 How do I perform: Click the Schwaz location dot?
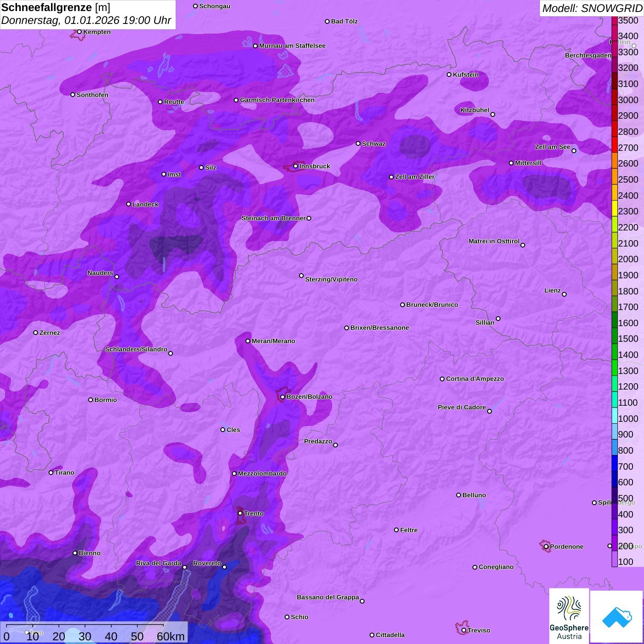click(358, 144)
